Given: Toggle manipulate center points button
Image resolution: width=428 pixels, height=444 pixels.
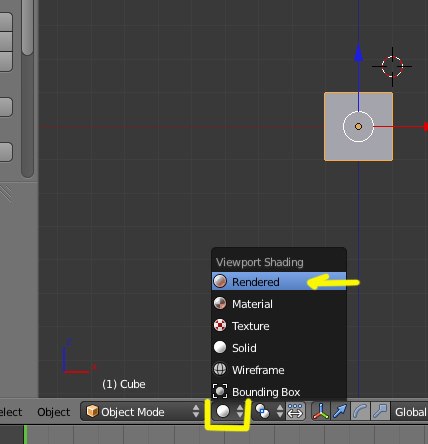Looking at the screenshot, I should (295, 411).
